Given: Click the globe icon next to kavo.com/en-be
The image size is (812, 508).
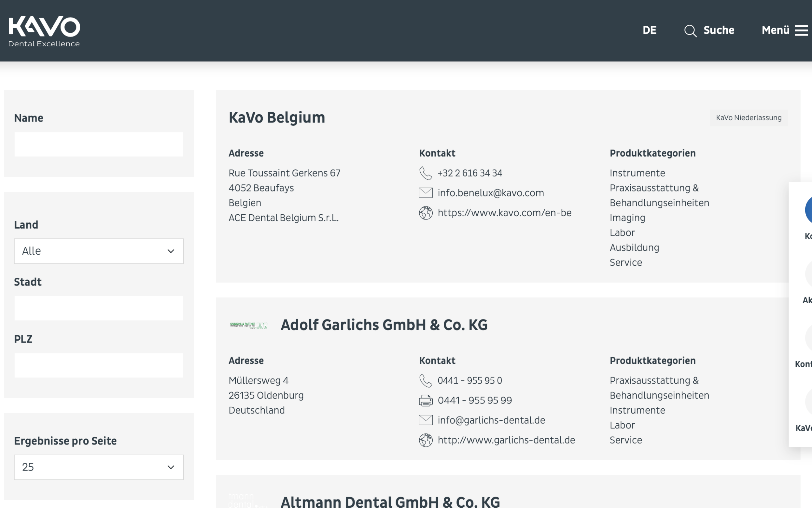Looking at the screenshot, I should pyautogui.click(x=425, y=213).
